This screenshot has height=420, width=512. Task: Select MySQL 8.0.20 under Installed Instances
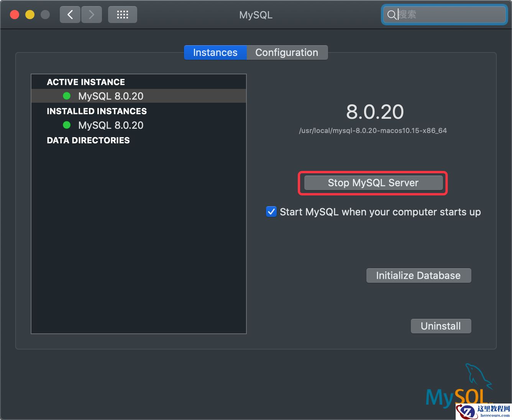(139, 125)
